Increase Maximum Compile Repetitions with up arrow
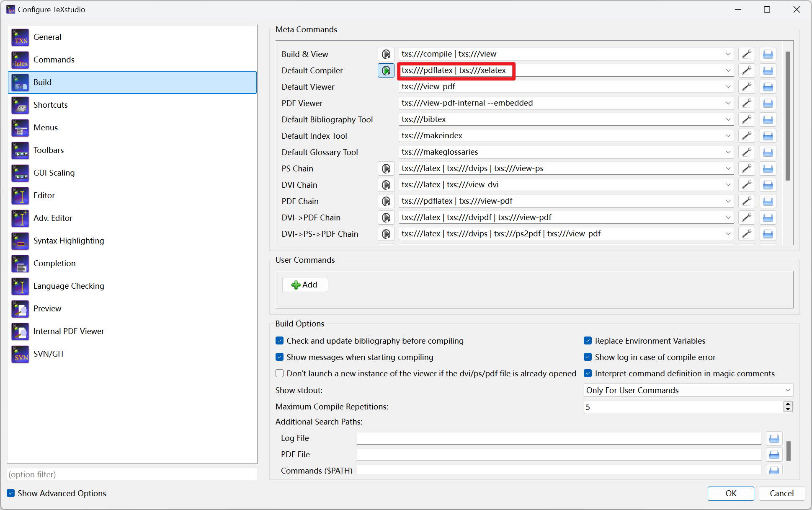The width and height of the screenshot is (812, 510). (788, 404)
